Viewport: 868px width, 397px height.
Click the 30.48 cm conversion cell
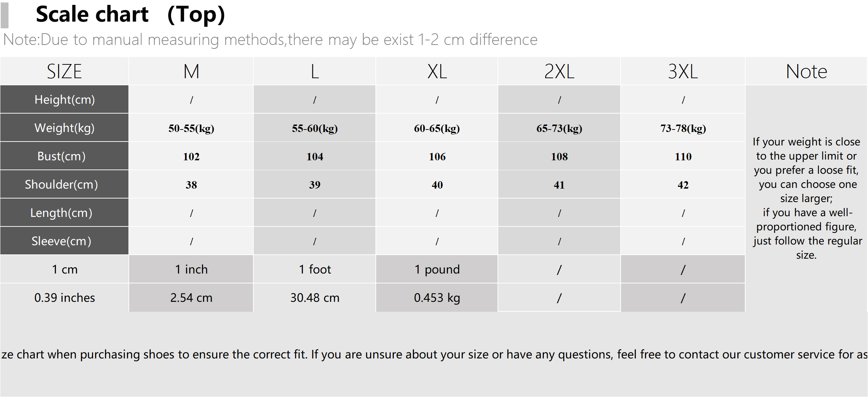315,298
